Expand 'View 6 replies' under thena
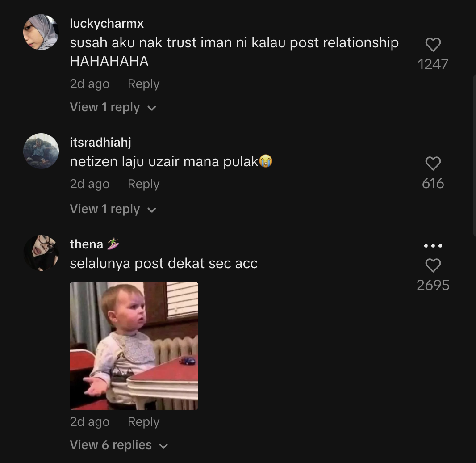Viewport: 476px width, 463px height. pyautogui.click(x=119, y=445)
